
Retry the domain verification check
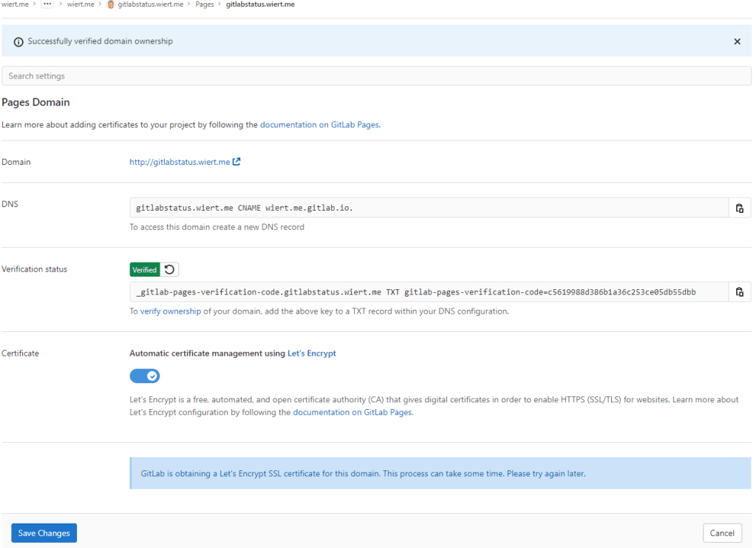click(168, 269)
